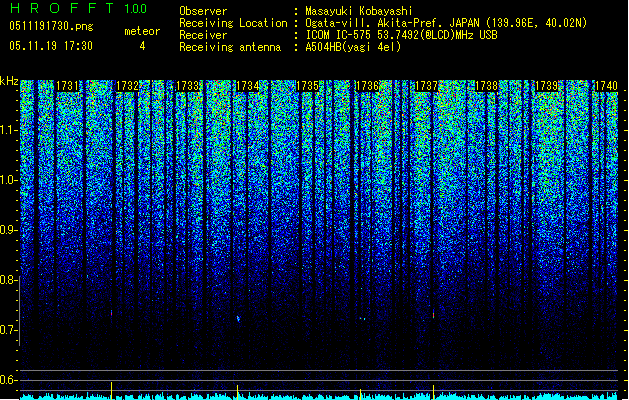Screen dimensions: 629x400
Task: Click the Ogata-vill. Akita-Pref. JAPAN location text
Action: tap(446, 23)
